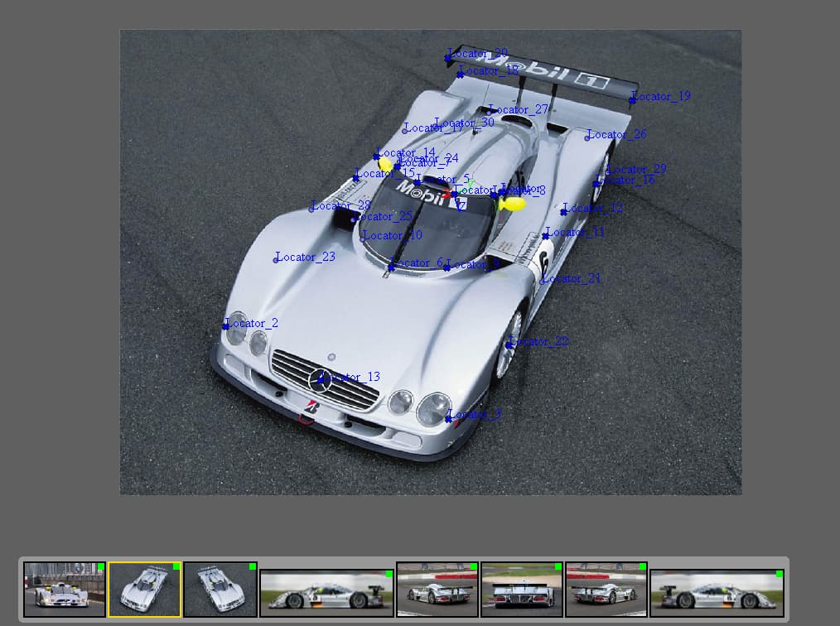Toggle green status square on fourth thumbnail

tap(389, 573)
